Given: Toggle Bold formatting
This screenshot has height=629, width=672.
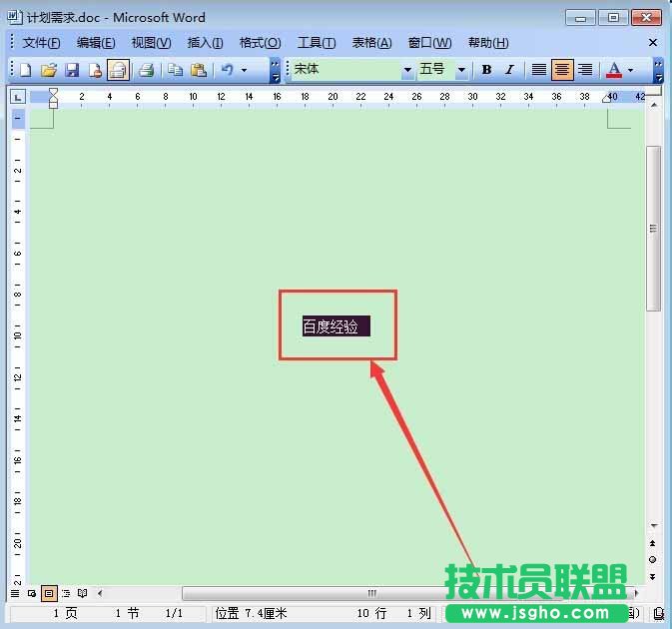Looking at the screenshot, I should point(486,70).
